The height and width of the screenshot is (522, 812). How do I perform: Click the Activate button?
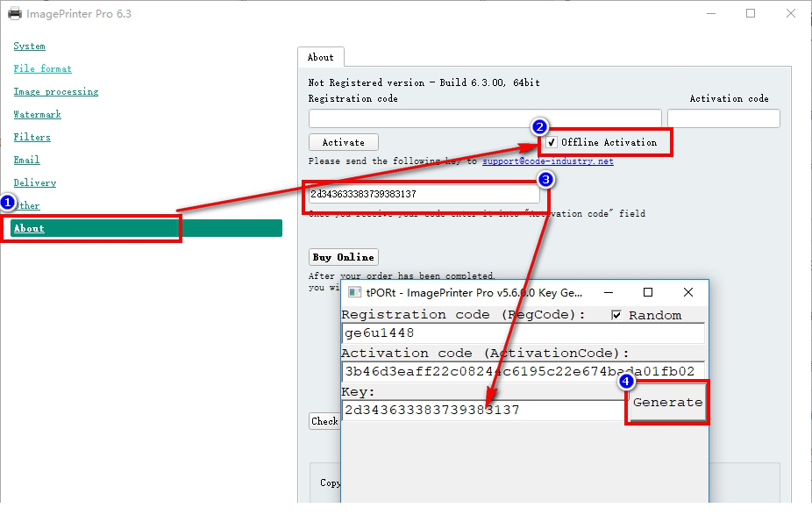344,142
